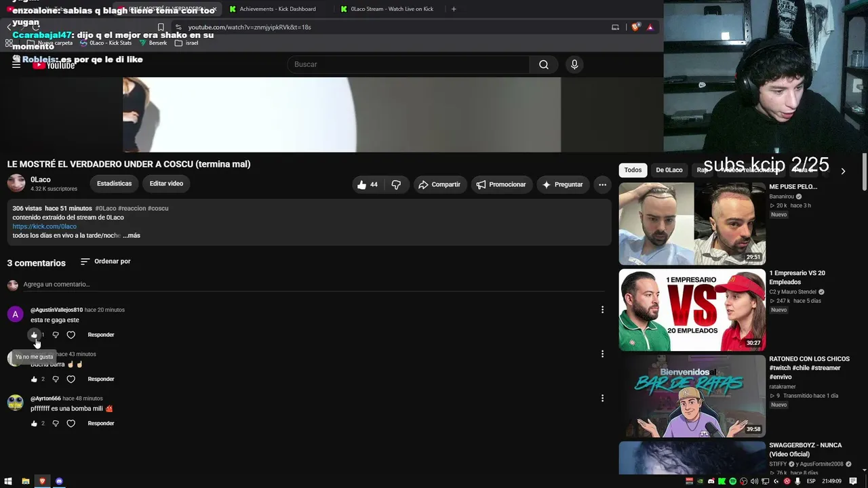
Task: Open Spotify from the system tray
Action: click(732, 481)
